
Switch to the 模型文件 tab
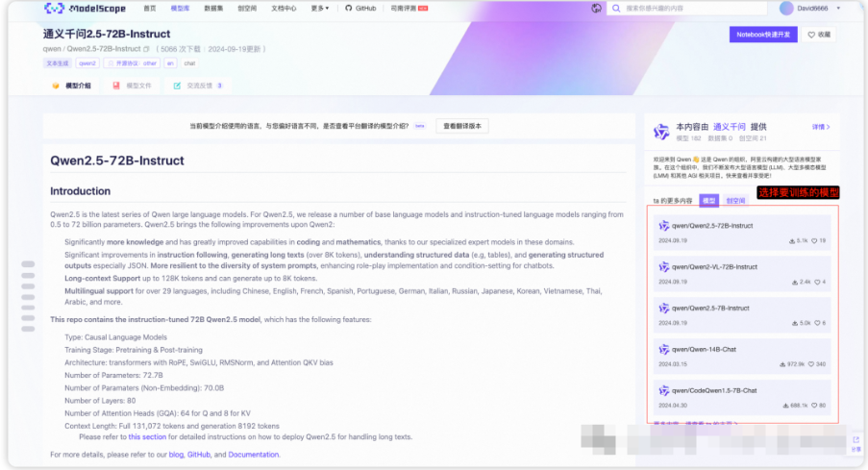click(132, 86)
